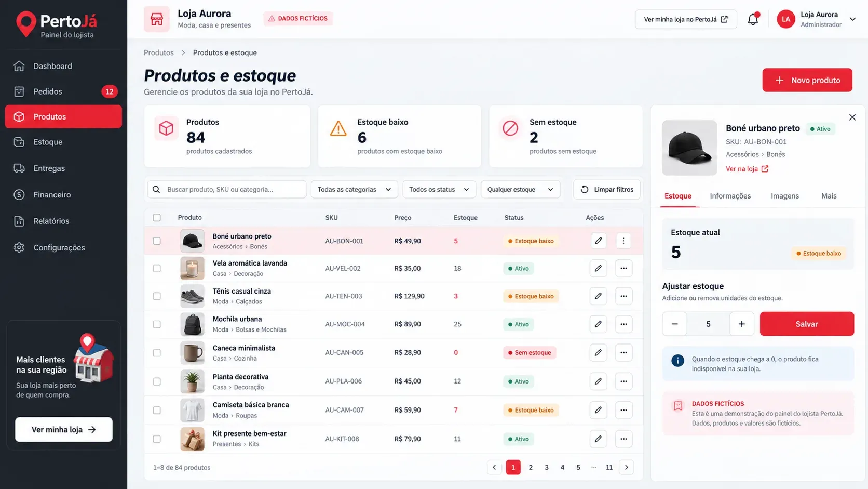Screen dimensions: 868x489
Task: Click Salvar to save stock adjustment
Action: pos(807,324)
